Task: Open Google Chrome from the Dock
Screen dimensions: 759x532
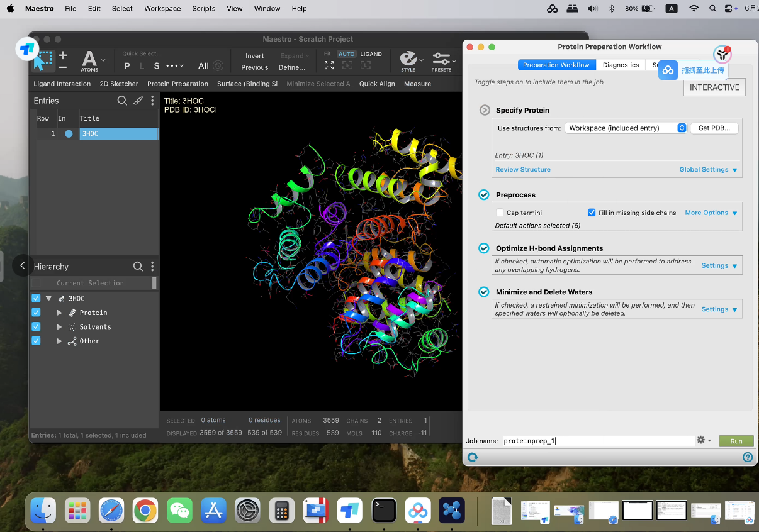Action: (145, 511)
